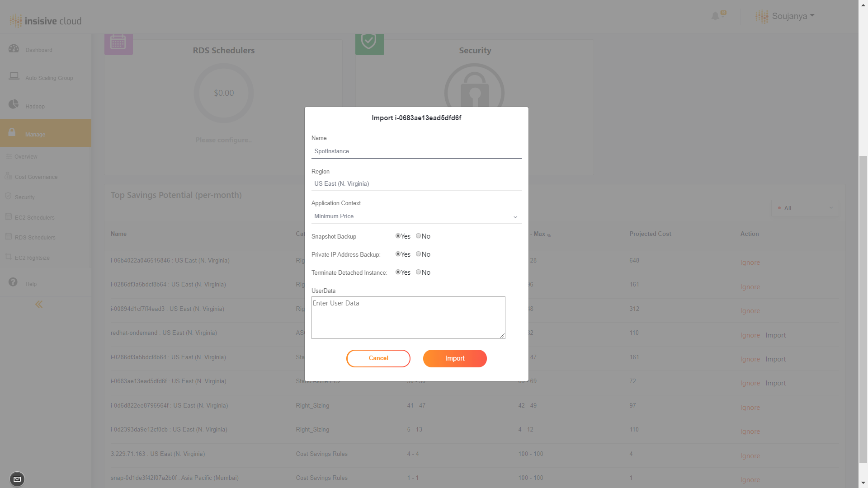Collapse sidebar with double chevron icon
The width and height of the screenshot is (868, 488).
point(39,305)
